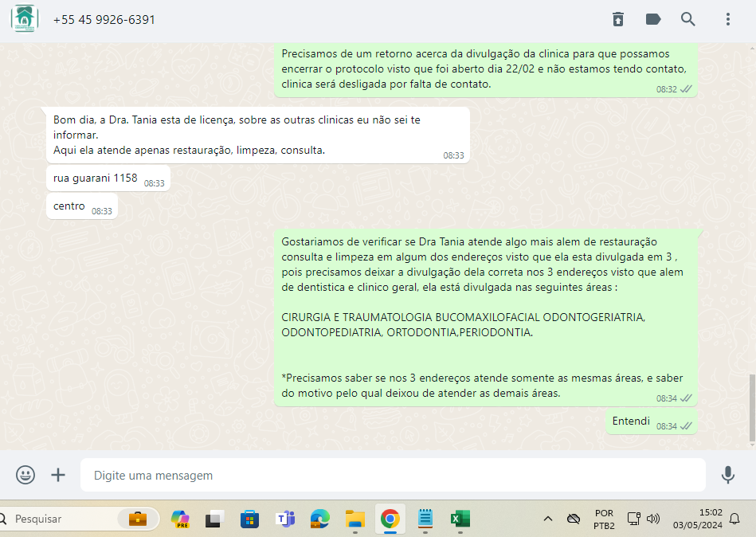The height and width of the screenshot is (537, 756).
Task: Open the volume speaker tray icon
Action: click(652, 519)
